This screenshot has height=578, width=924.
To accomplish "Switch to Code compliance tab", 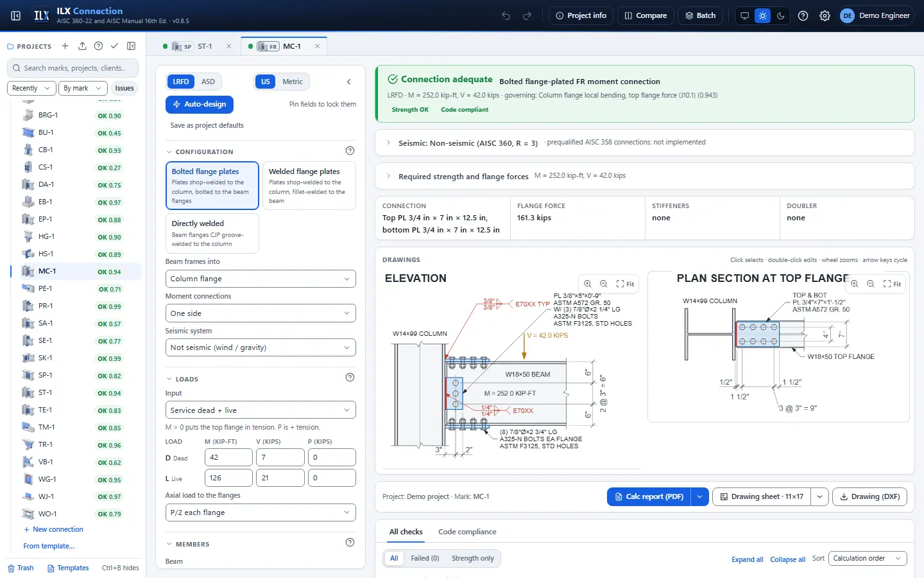I will (x=467, y=532).
